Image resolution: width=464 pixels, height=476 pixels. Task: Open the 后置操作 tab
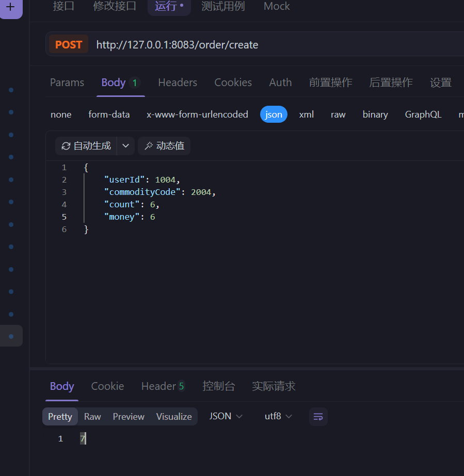click(x=391, y=83)
